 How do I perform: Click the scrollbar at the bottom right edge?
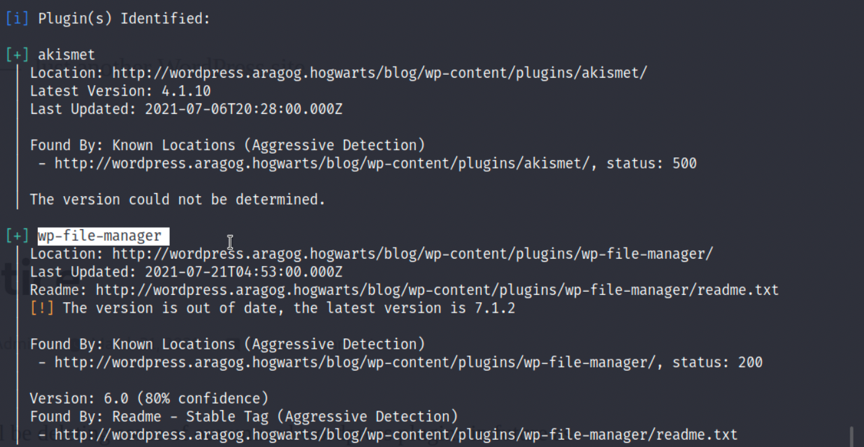[853, 435]
